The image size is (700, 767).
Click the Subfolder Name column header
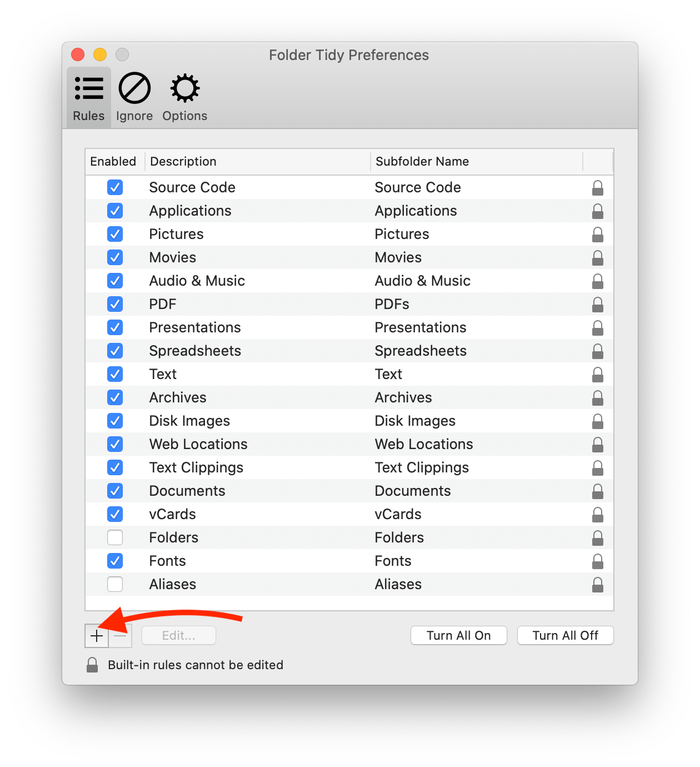coord(477,162)
